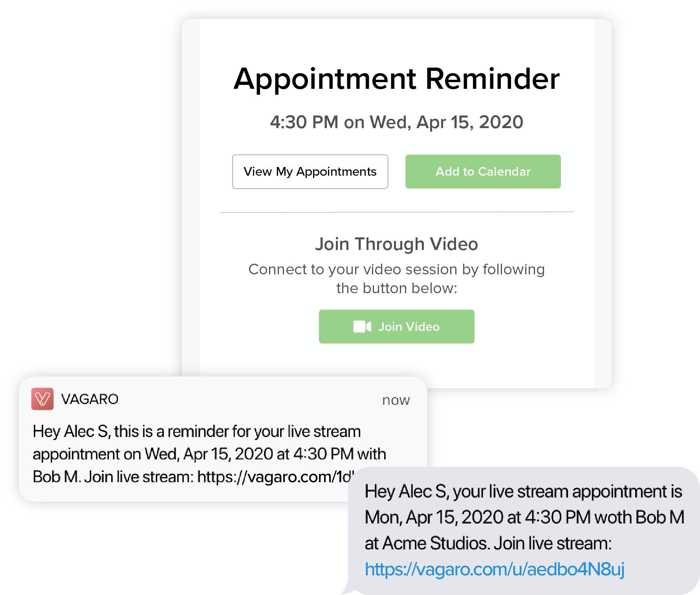Click the "now" timestamp on the notification
700x595 pixels.
pyautogui.click(x=396, y=400)
